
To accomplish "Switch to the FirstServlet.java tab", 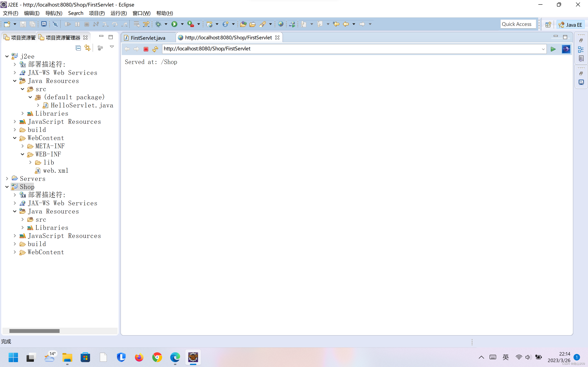I will [x=148, y=38].
